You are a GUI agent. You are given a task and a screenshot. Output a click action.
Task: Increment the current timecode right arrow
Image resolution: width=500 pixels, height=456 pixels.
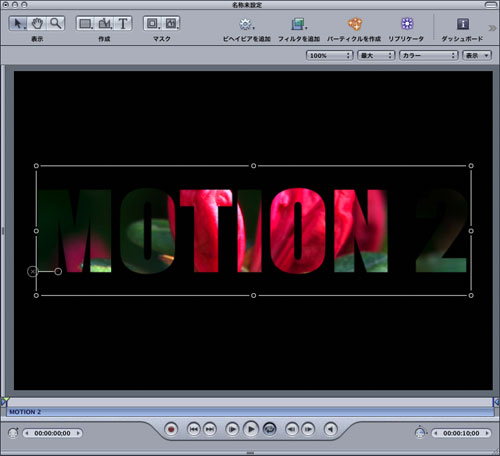pos(78,433)
